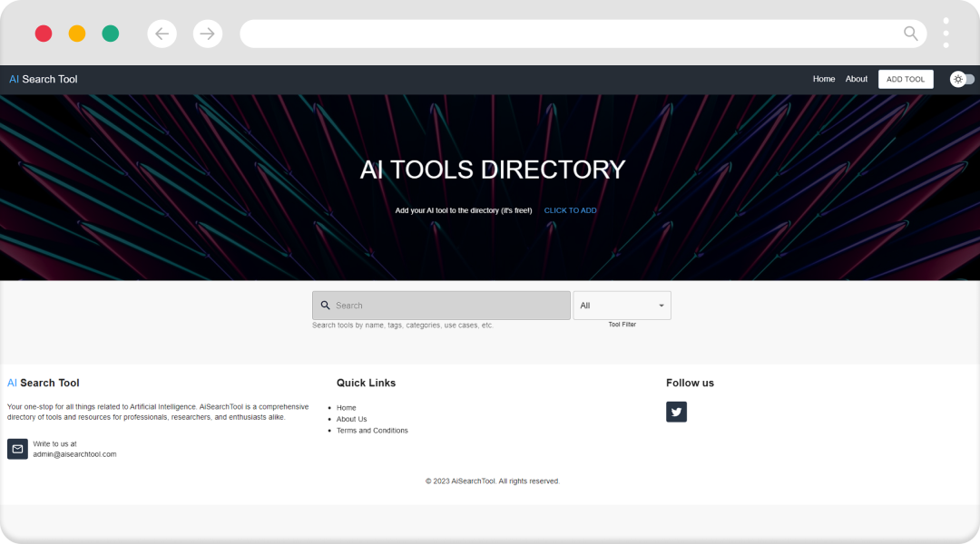Click the green window maximize dot
The width and height of the screenshot is (980, 544).
pyautogui.click(x=111, y=34)
